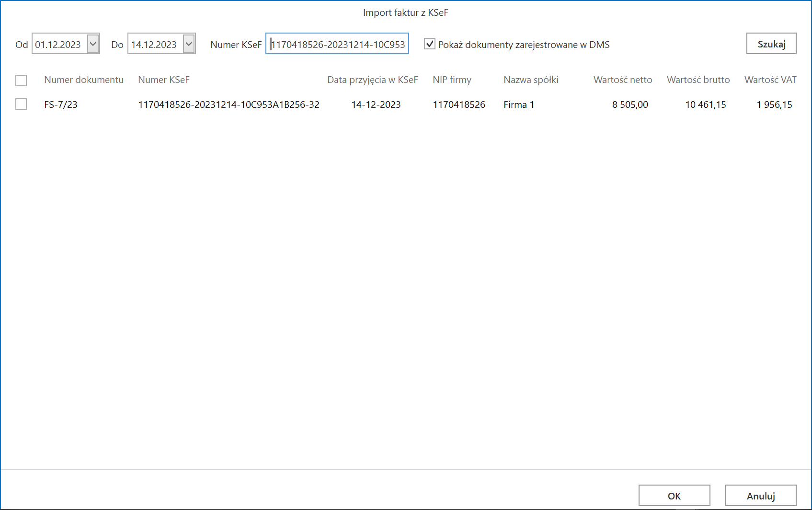Viewport: 812px width, 510px height.
Task: Confirm import with the OK button
Action: [x=674, y=496]
